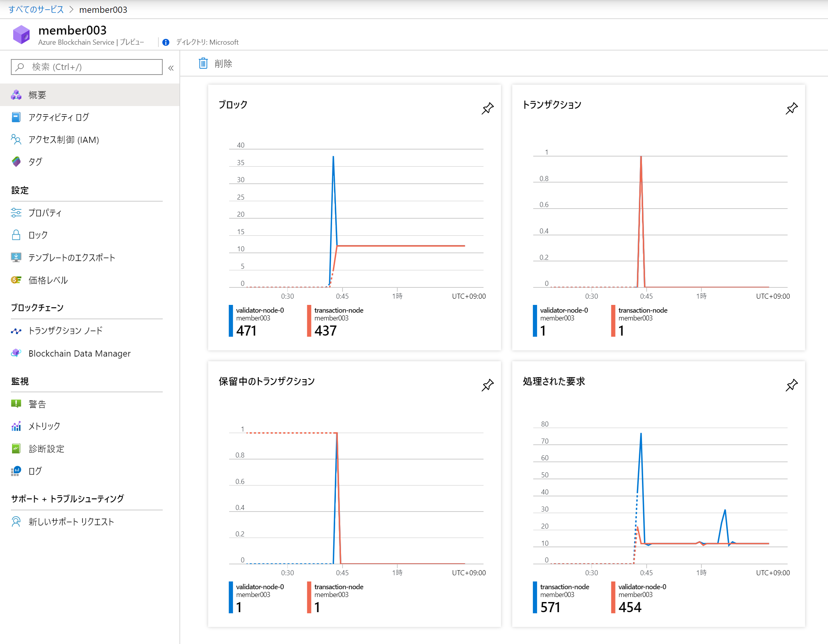Image resolution: width=828 pixels, height=644 pixels.
Task: Open トランザクション ノード page
Action: click(x=65, y=331)
